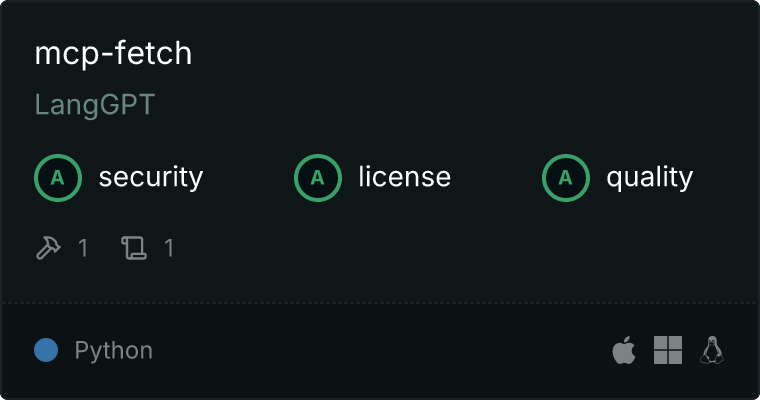This screenshot has width=760, height=400.
Task: Click the security rating label
Action: pyautogui.click(x=151, y=177)
